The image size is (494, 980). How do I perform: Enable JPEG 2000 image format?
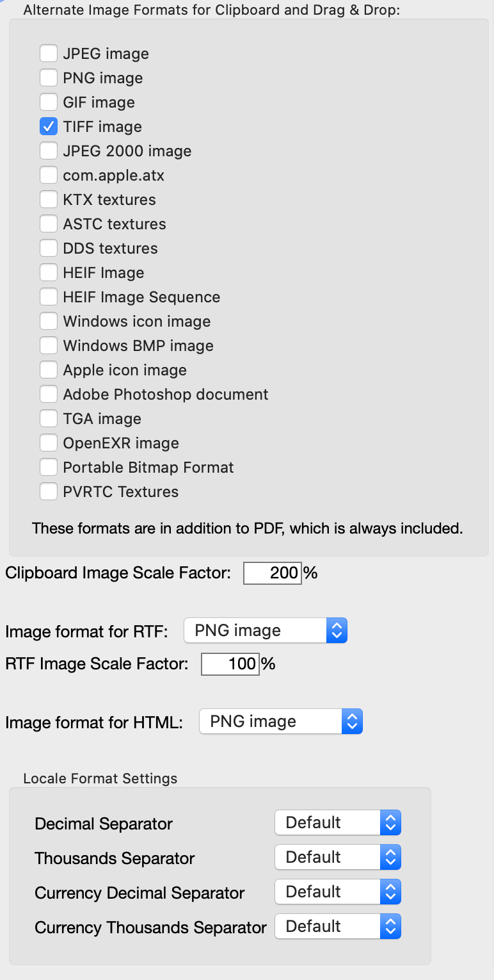[x=49, y=151]
